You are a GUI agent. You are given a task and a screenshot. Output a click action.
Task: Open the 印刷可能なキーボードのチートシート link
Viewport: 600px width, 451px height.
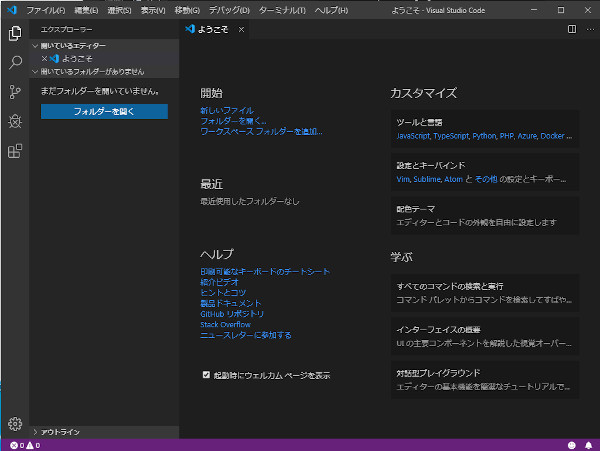[265, 272]
